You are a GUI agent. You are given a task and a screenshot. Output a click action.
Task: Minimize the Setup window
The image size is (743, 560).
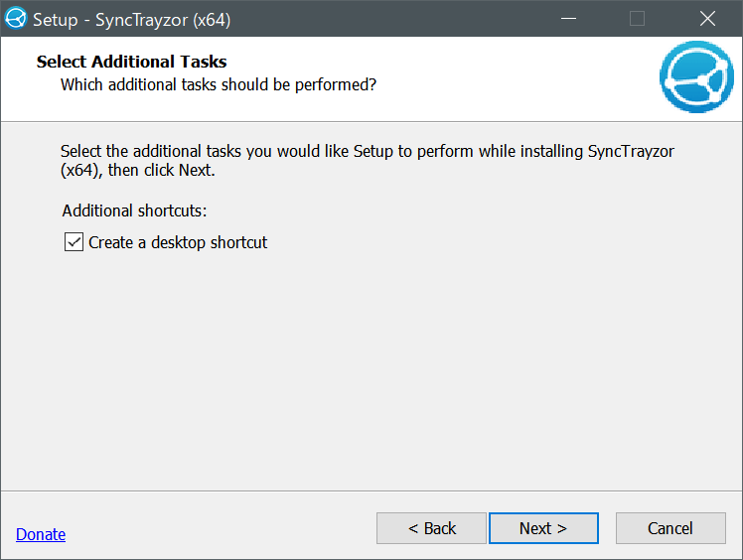pyautogui.click(x=568, y=19)
